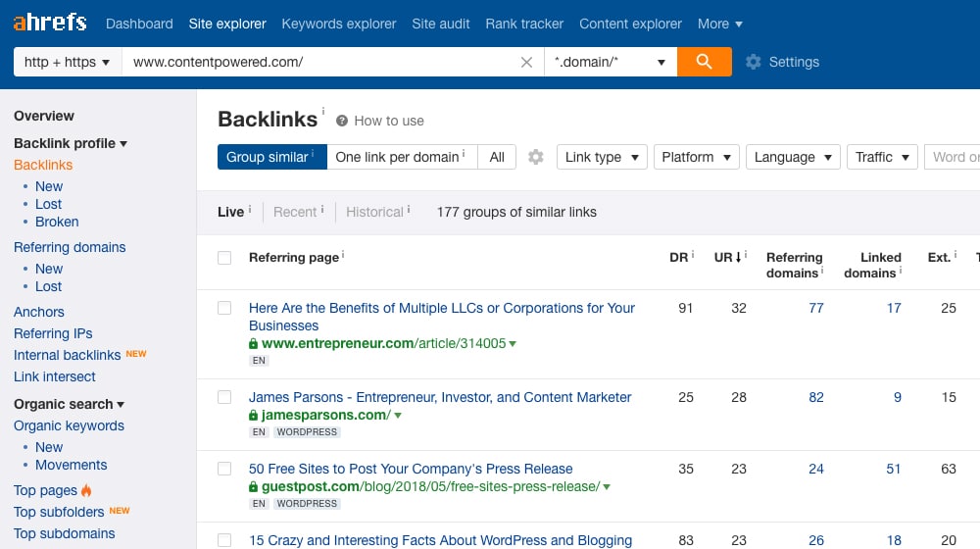The height and width of the screenshot is (549, 980).
Task: Tick the select-all checkbox in header
Action: (x=224, y=258)
